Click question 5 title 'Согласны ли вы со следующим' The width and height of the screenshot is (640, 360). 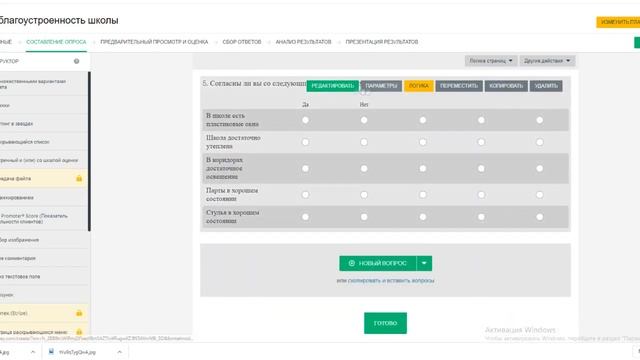(x=254, y=83)
